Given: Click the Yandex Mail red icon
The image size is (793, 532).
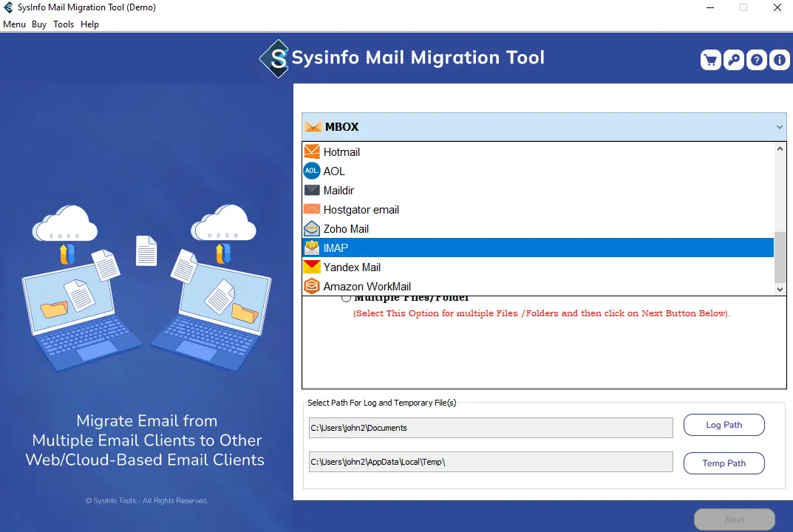Looking at the screenshot, I should click(x=312, y=267).
